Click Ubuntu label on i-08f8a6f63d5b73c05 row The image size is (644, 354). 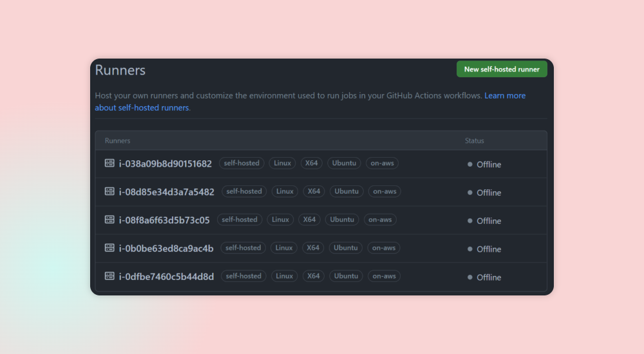tap(342, 219)
